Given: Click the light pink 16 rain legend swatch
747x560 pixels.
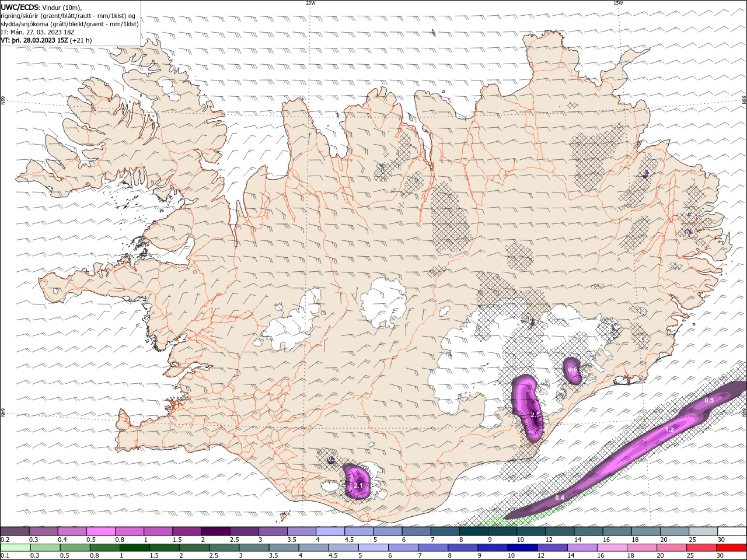Looking at the screenshot, I should (612, 548).
